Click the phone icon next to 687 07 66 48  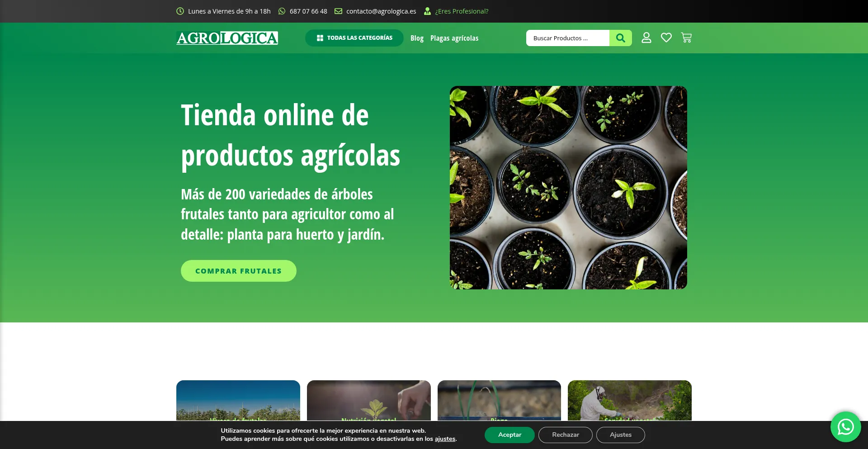pos(281,11)
